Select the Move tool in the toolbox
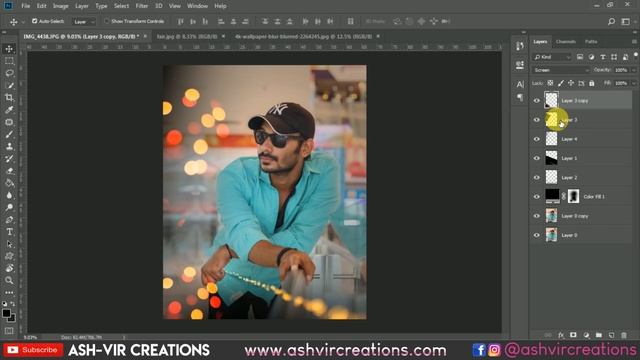640x360 pixels. [9, 49]
